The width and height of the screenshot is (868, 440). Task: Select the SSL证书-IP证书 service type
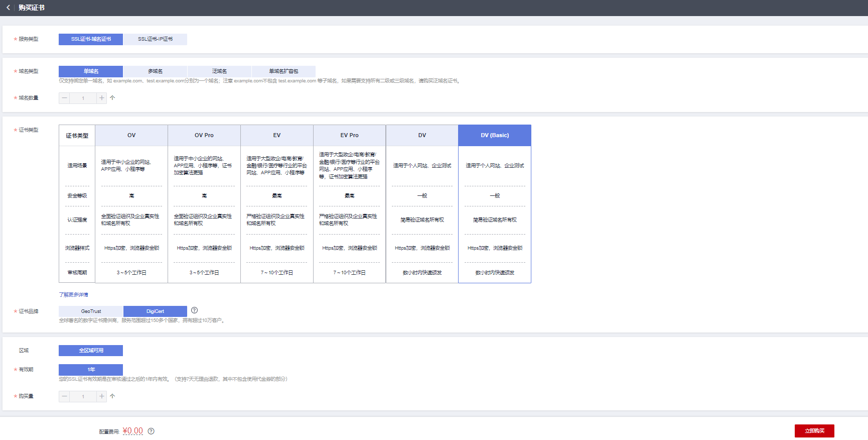[x=155, y=39]
